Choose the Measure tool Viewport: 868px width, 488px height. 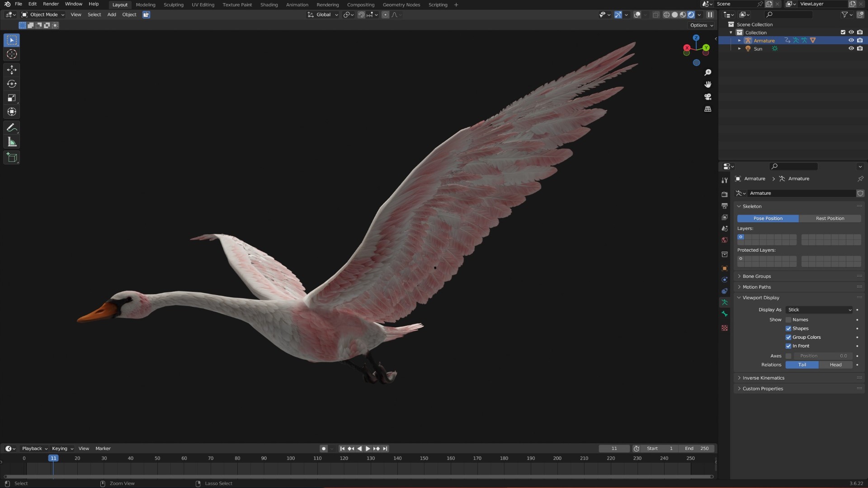click(x=12, y=142)
